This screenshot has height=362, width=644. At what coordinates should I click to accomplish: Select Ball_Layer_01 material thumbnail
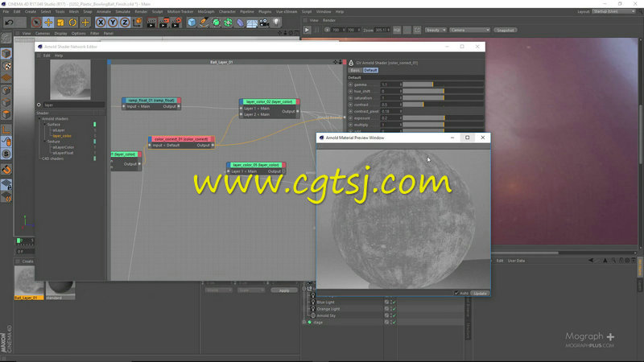tap(29, 283)
